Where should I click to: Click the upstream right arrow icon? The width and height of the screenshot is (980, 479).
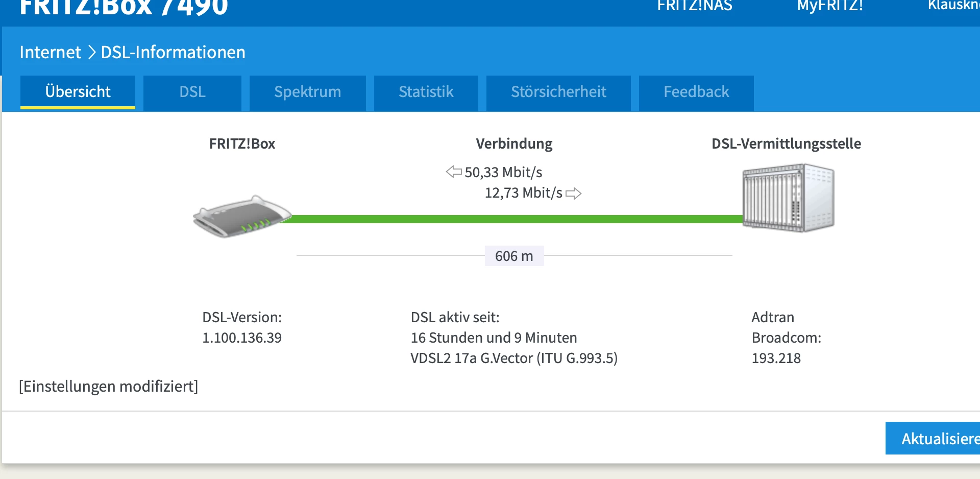point(574,194)
